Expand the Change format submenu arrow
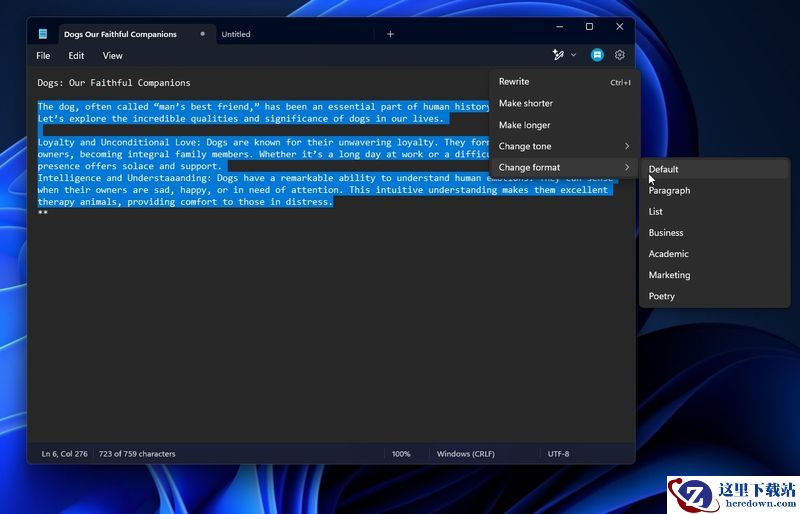 pos(627,167)
